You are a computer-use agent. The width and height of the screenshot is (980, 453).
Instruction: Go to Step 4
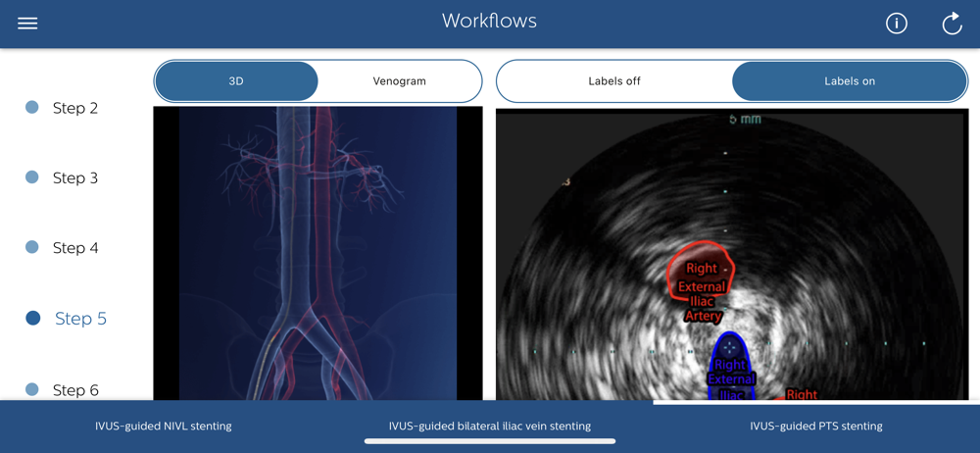62,248
